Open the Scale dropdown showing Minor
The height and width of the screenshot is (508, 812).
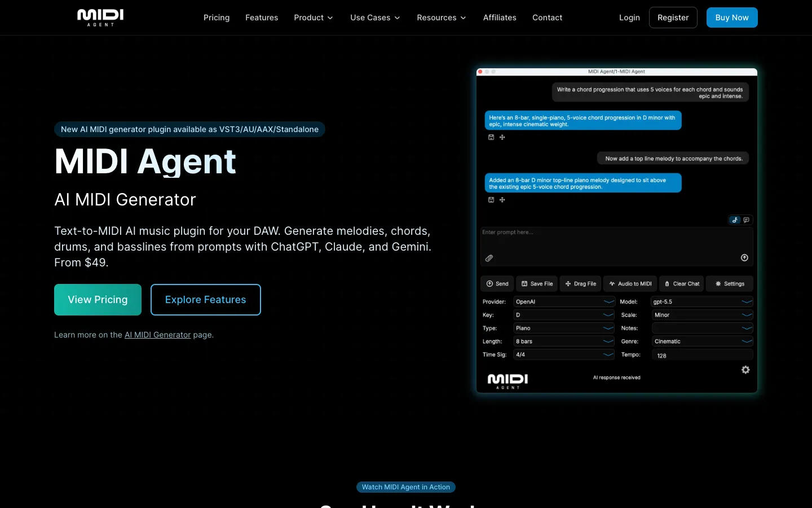[x=702, y=315]
